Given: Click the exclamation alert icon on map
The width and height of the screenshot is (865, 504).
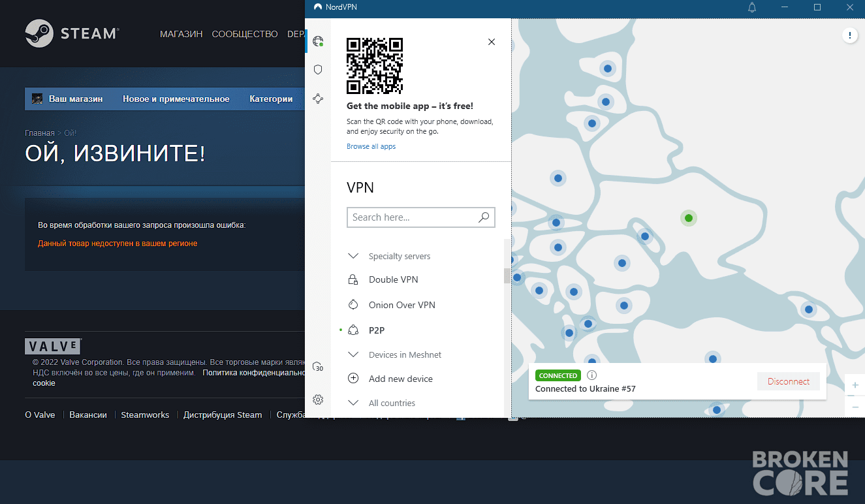Looking at the screenshot, I should pos(849,35).
